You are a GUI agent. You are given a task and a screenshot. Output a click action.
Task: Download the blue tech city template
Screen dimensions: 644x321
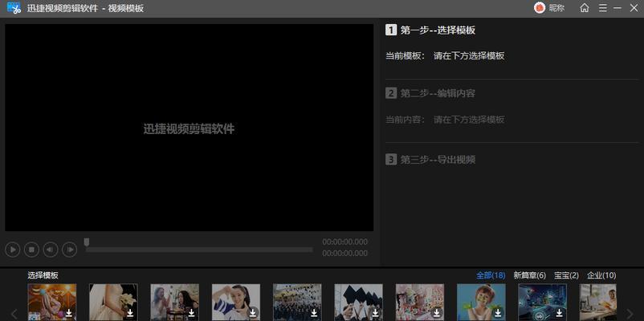point(560,313)
